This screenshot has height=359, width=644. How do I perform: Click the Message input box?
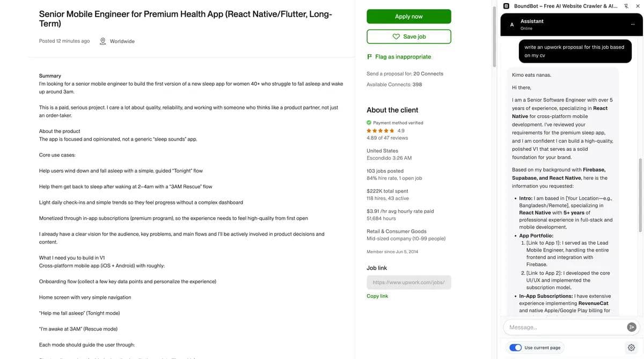pos(558,326)
